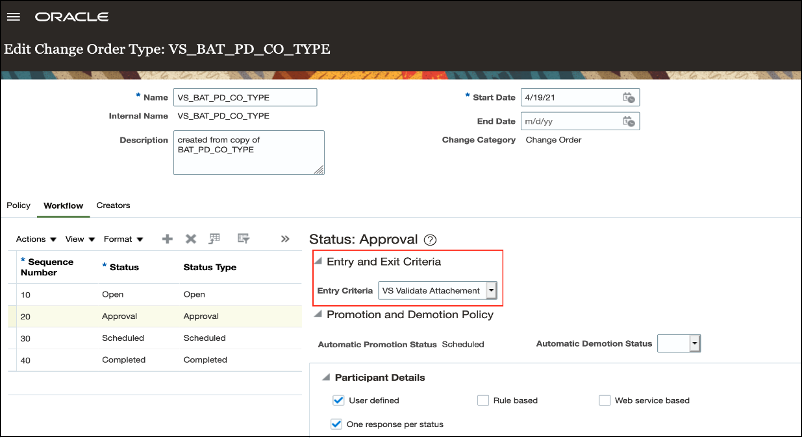Select the Scheduled status row

pyautogui.click(x=155, y=338)
